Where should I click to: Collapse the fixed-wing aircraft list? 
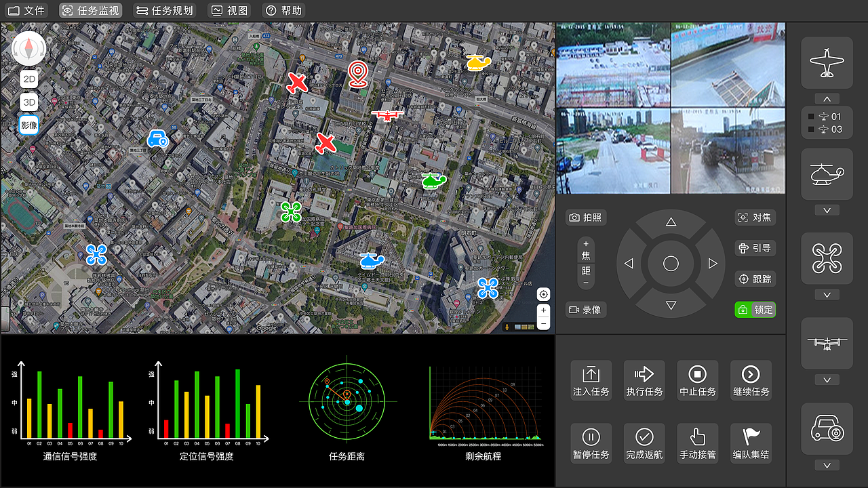click(827, 98)
